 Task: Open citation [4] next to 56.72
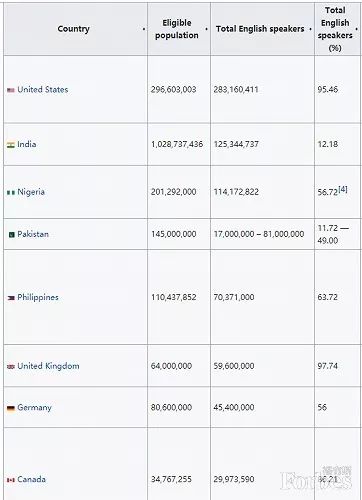(x=343, y=190)
